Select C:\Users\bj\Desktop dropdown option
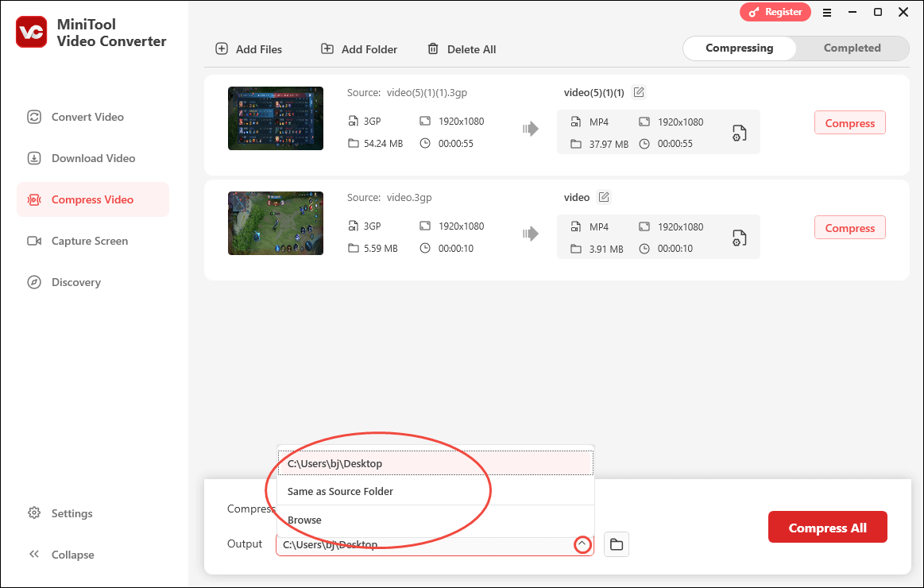This screenshot has height=588, width=924. pyautogui.click(x=435, y=463)
